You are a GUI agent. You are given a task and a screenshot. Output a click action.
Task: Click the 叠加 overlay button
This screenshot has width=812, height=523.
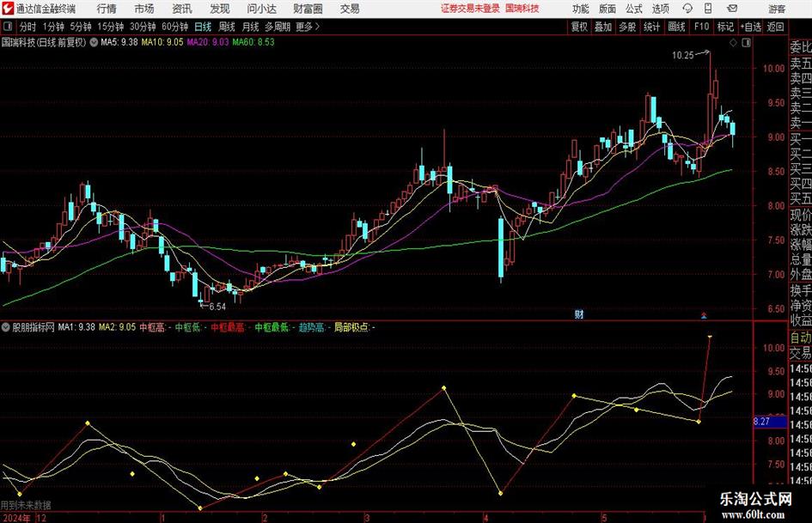point(603,27)
